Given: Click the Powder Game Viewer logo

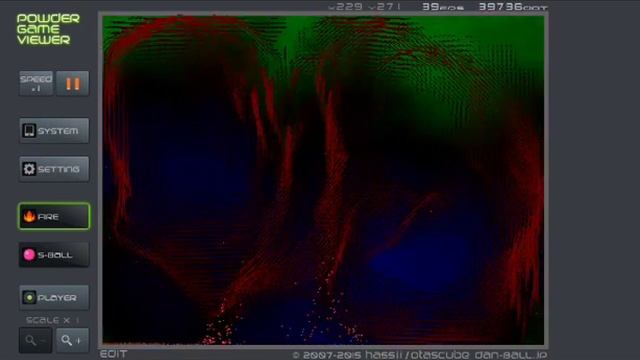Looking at the screenshot, I should click(x=48, y=29).
